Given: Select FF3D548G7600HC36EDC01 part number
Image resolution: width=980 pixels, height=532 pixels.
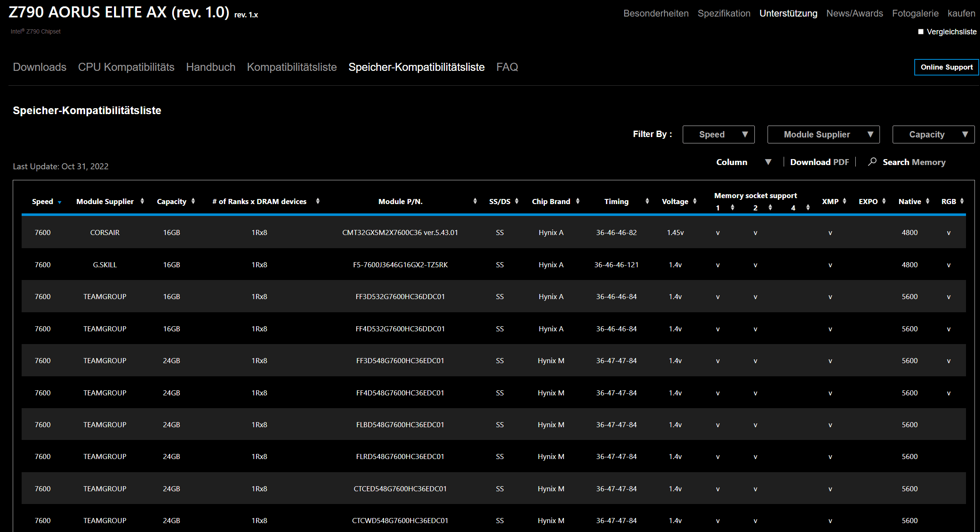Looking at the screenshot, I should point(400,361).
